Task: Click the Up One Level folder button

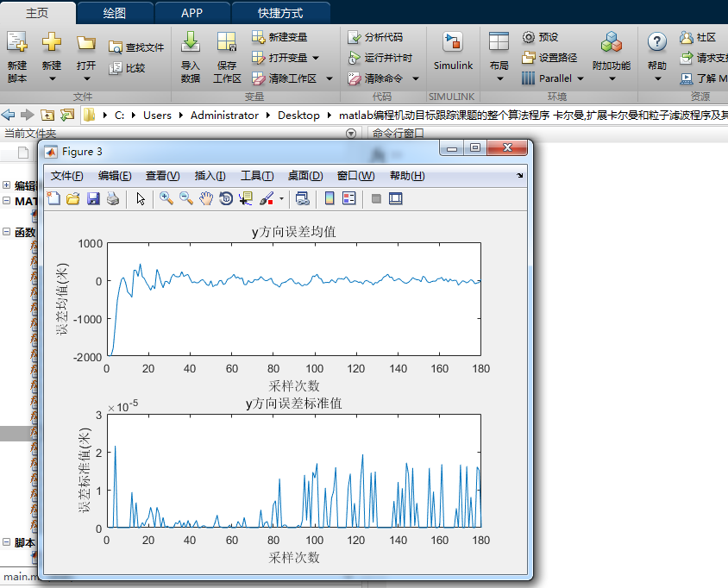Action: tap(47, 115)
